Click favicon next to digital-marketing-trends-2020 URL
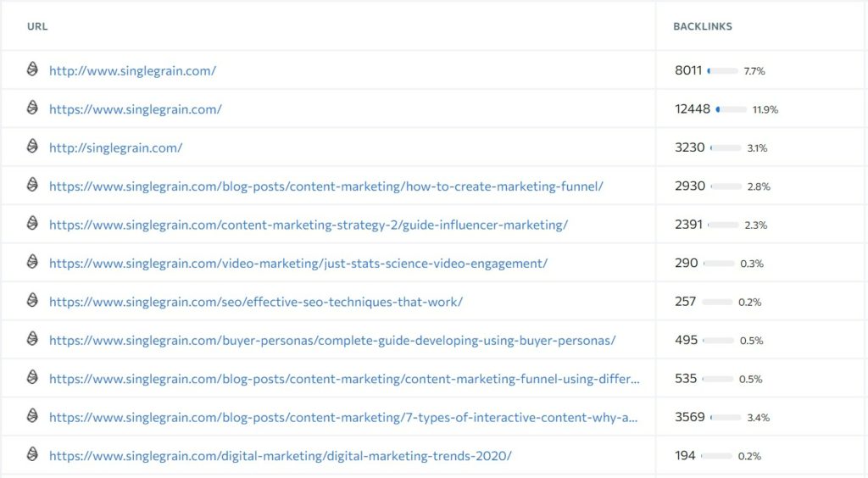Screen dimensions: 868x478 click(33, 454)
